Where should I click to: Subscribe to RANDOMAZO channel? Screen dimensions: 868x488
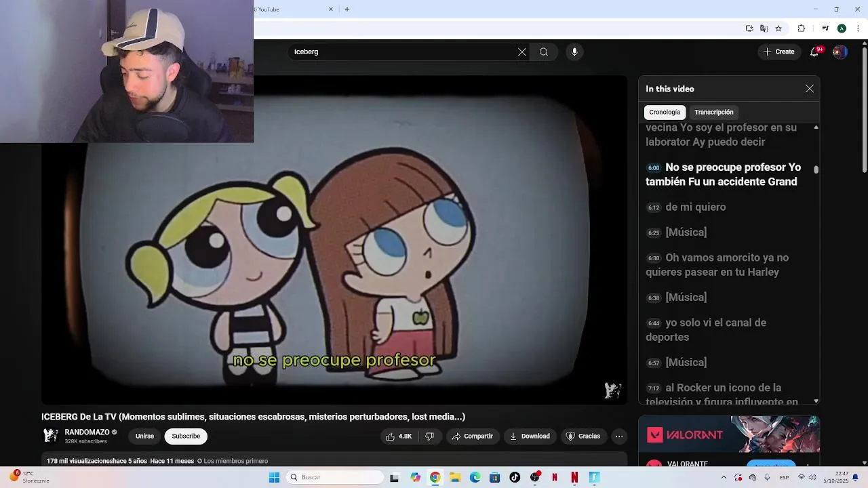[186, 436]
